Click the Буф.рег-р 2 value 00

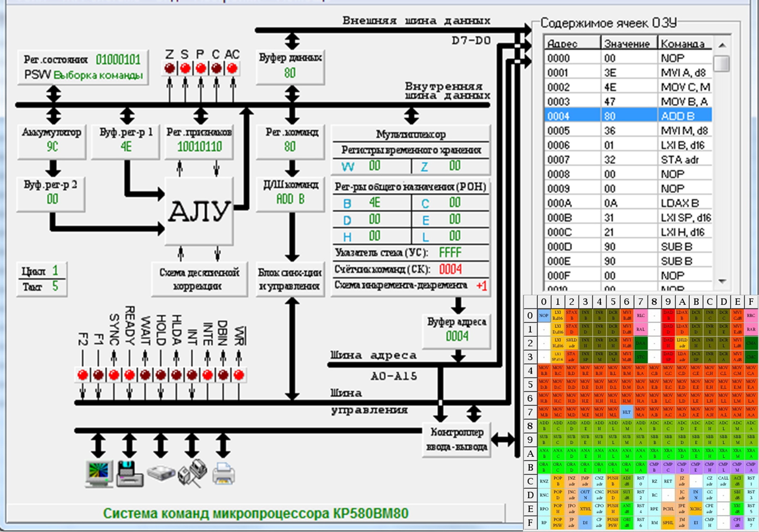pos(52,199)
